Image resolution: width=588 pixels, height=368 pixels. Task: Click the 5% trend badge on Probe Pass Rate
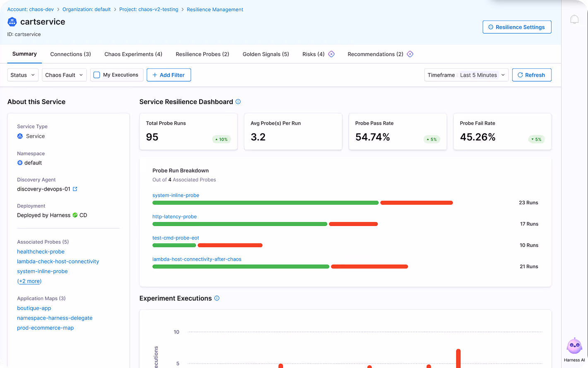432,139
